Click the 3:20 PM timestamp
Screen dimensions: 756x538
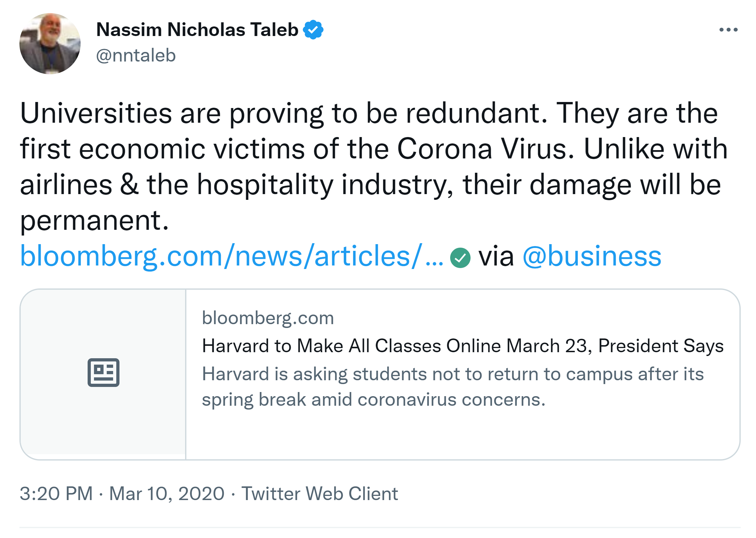coord(56,494)
